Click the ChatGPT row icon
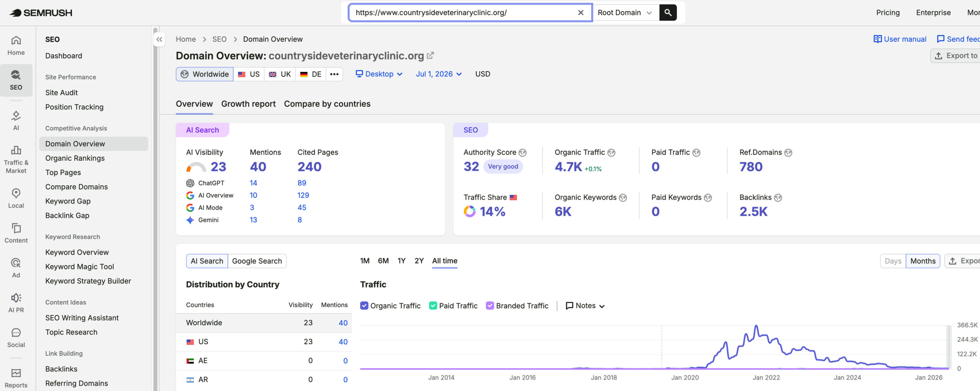 [190, 183]
